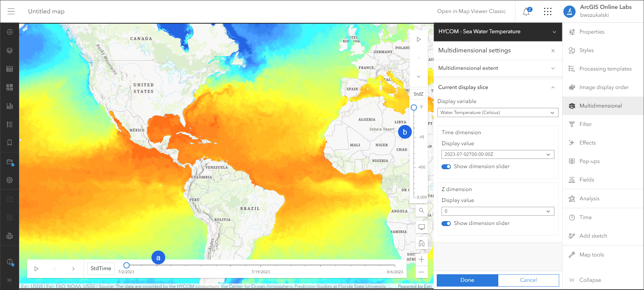Open the Display variable dropdown
Image resolution: width=644 pixels, height=290 pixels.
(x=498, y=113)
